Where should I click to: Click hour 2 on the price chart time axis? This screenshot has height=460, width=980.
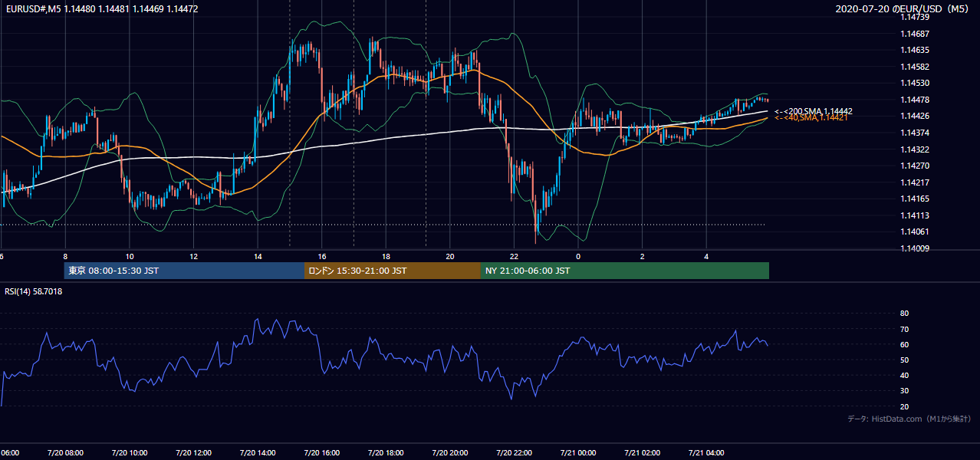click(x=642, y=256)
